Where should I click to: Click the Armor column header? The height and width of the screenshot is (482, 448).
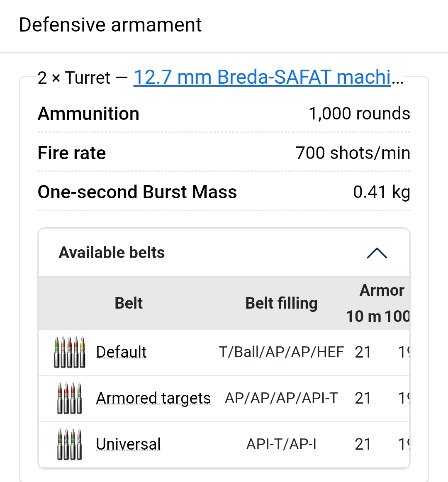[382, 290]
